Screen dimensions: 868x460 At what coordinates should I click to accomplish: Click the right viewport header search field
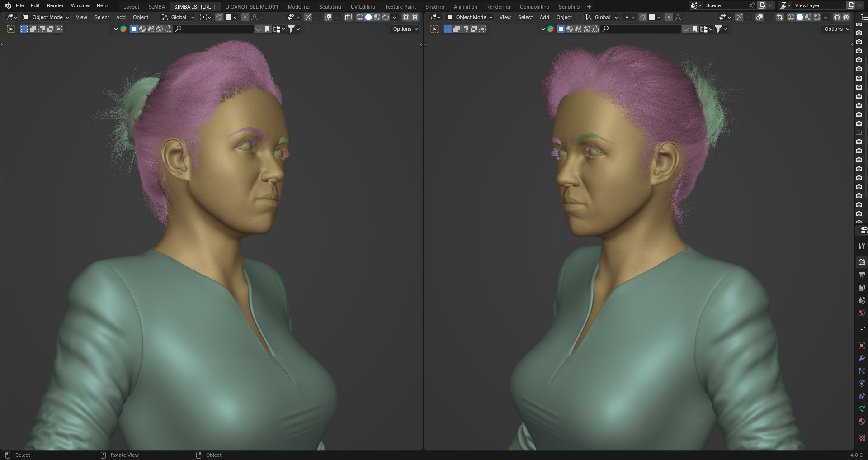coord(641,29)
